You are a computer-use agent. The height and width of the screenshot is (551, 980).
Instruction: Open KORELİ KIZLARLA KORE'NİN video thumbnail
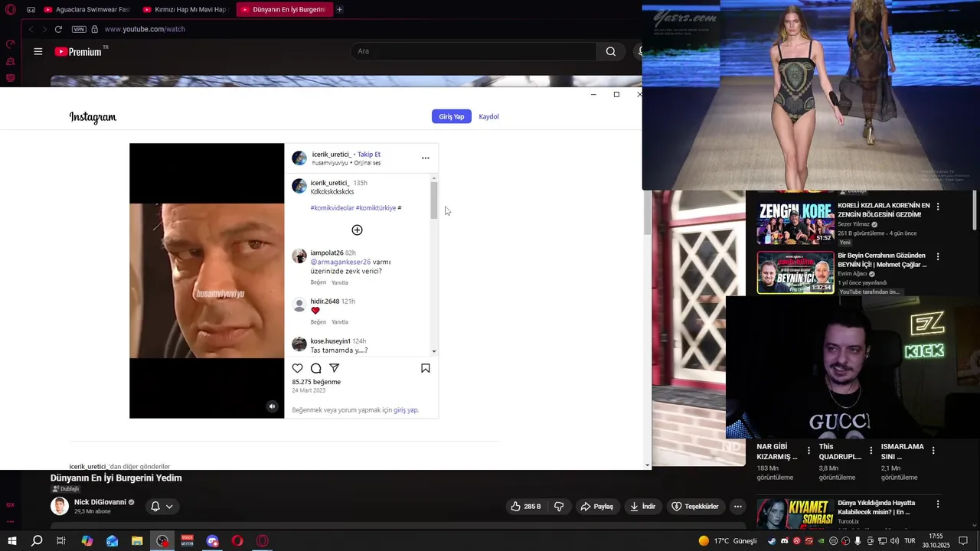(x=795, y=223)
